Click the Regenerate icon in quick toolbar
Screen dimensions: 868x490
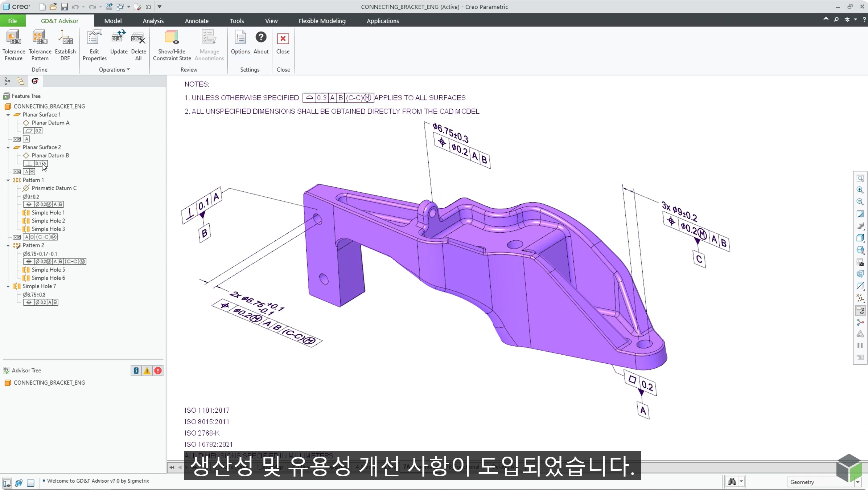(109, 7)
